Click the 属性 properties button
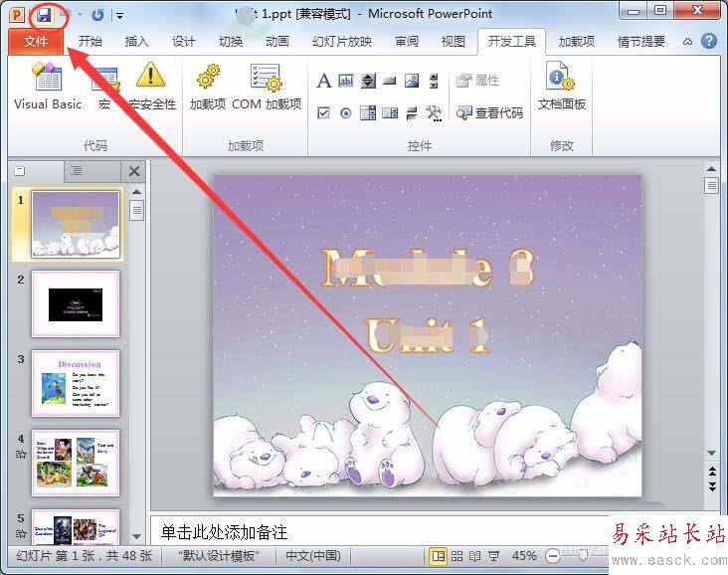 (477, 81)
